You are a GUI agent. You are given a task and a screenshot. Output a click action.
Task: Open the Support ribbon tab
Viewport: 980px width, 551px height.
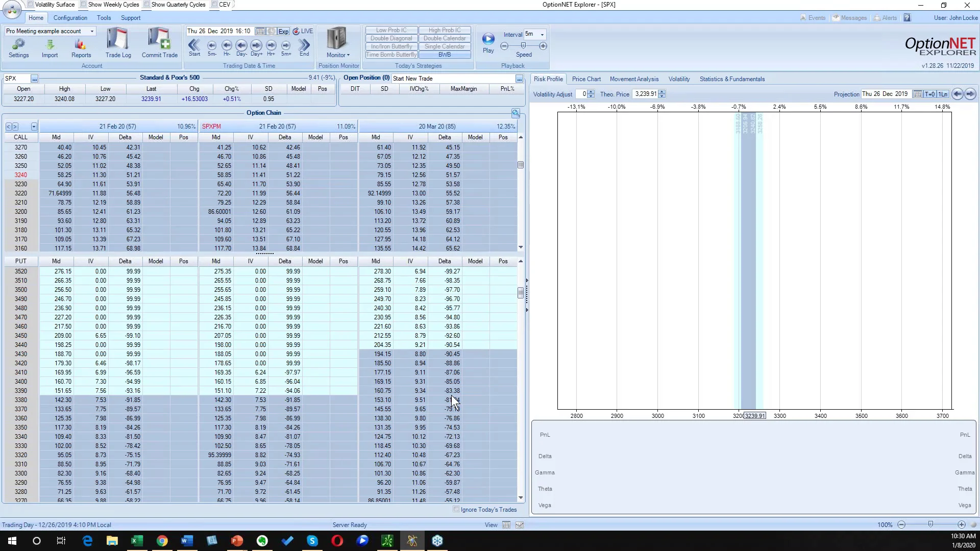131,18
